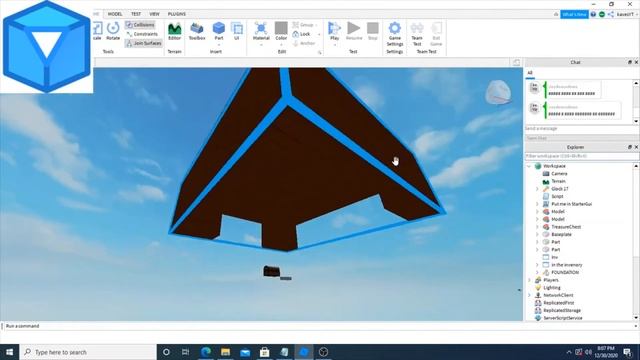The image size is (640, 360).
Task: Focus the Filter workspace search box
Action: [579, 156]
